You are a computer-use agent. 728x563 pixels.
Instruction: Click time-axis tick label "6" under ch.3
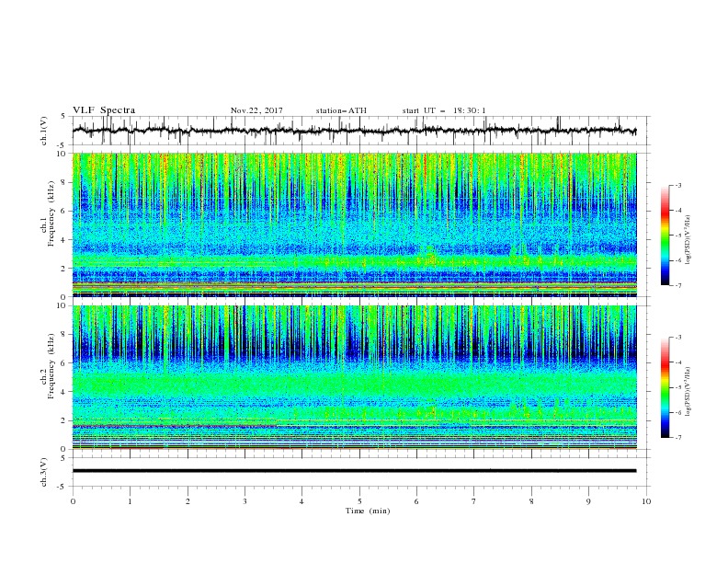coord(416,501)
